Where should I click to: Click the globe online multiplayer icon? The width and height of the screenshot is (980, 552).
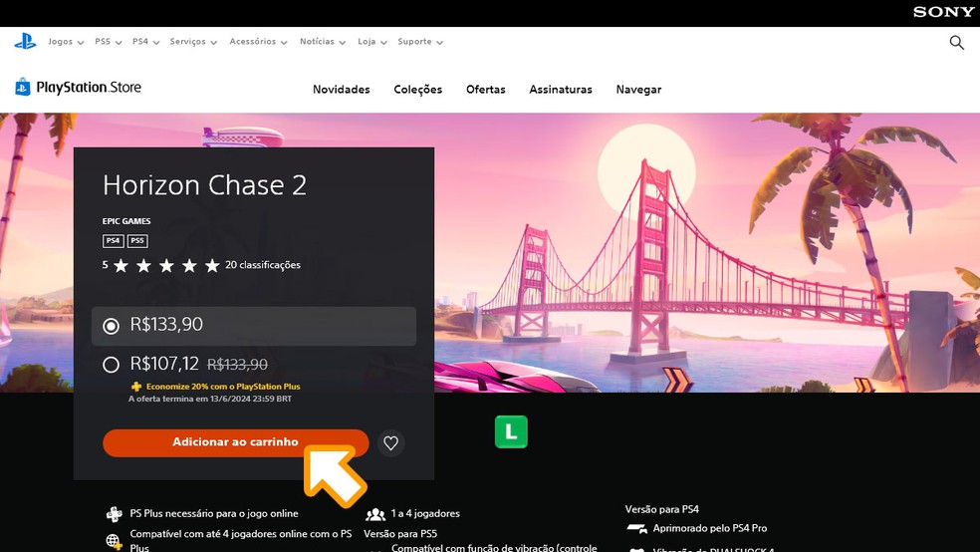[114, 541]
